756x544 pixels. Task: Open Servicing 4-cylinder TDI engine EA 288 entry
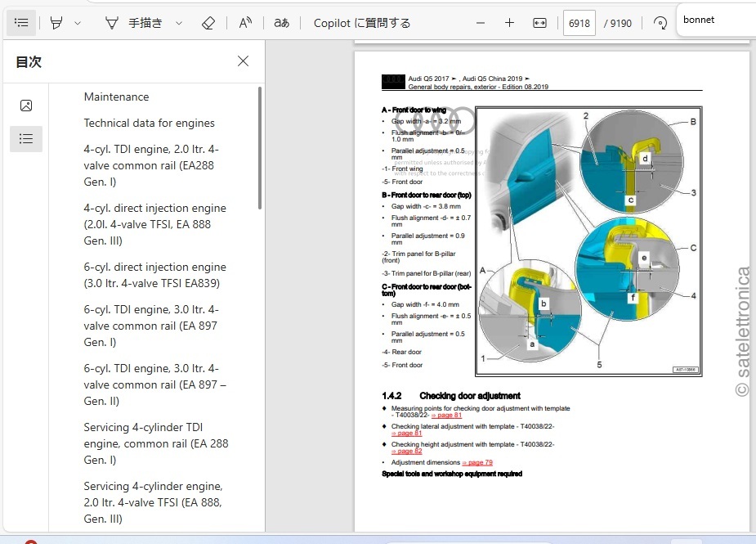click(x=156, y=443)
